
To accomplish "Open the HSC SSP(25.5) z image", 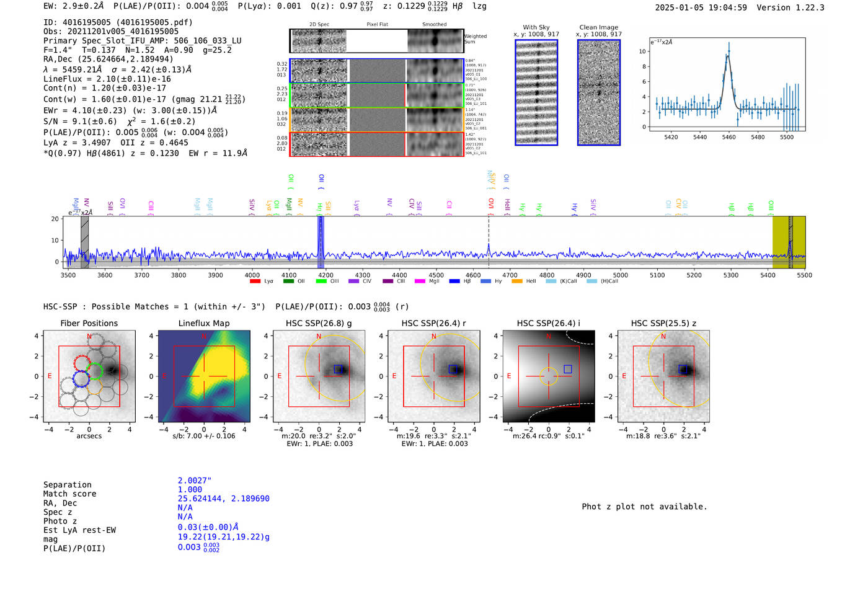I will tap(663, 376).
